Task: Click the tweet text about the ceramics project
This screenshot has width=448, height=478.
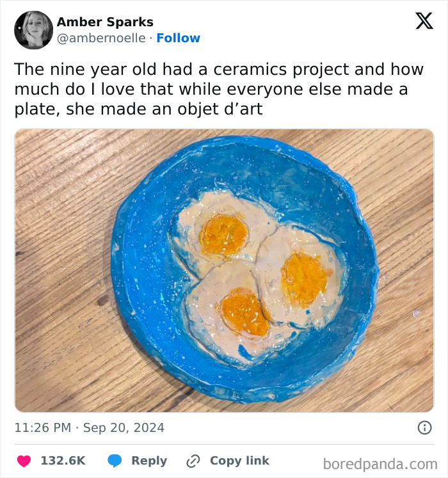Action: (211, 89)
